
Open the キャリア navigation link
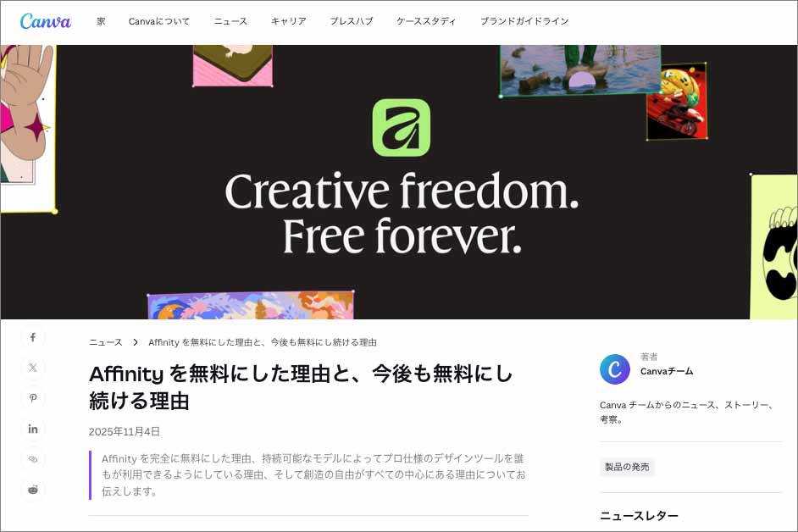pos(289,21)
